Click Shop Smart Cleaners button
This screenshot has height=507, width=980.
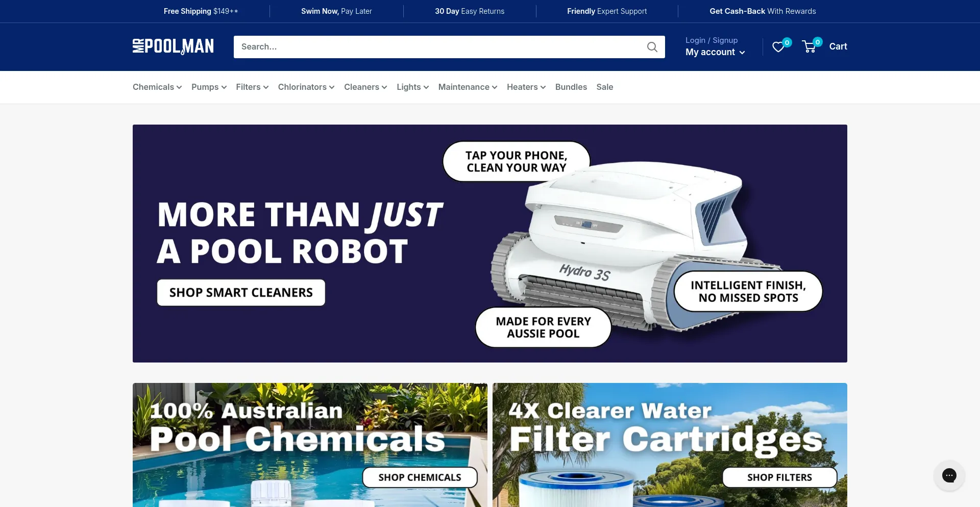pos(241,293)
